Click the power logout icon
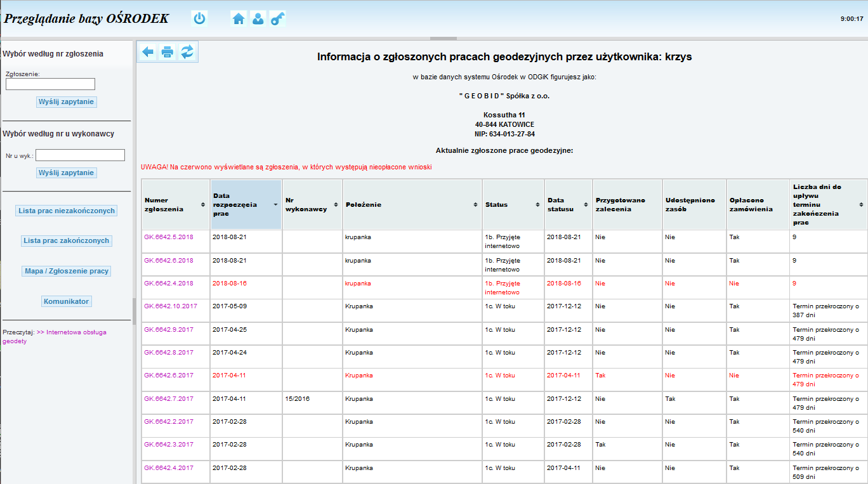The width and height of the screenshot is (868, 484). [x=199, y=18]
